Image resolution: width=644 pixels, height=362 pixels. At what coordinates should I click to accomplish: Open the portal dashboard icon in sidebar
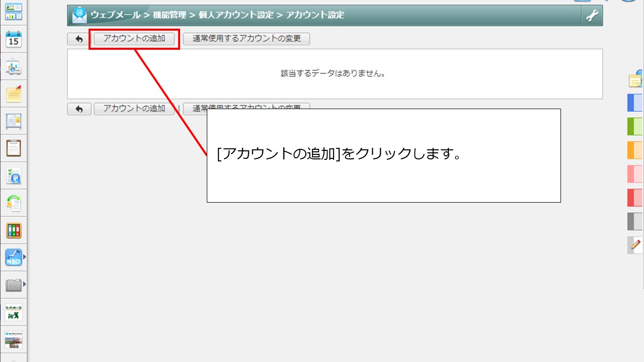[x=14, y=12]
